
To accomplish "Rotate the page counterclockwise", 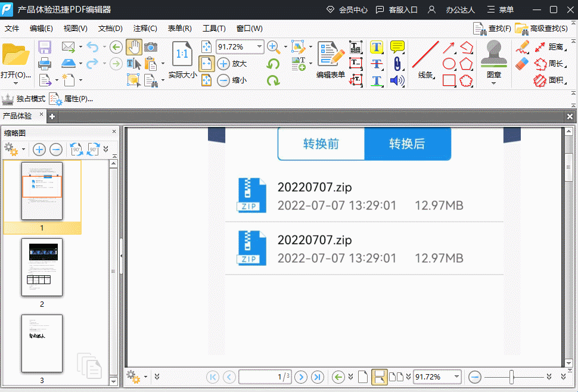I will [274, 63].
